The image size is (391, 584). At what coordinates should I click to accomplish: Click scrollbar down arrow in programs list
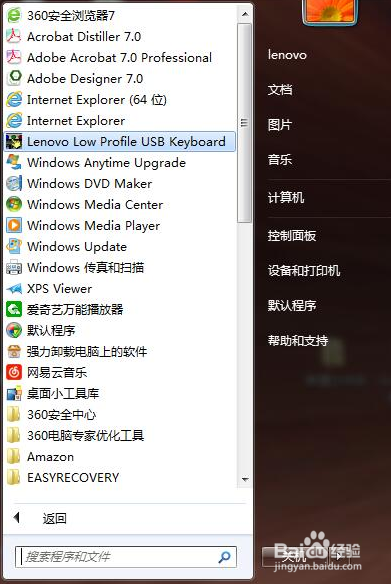click(x=245, y=479)
